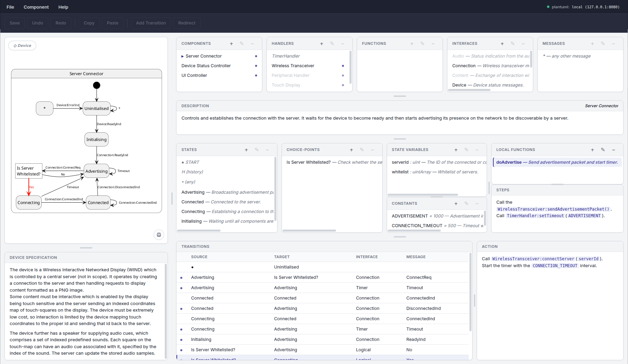
Task: Select the Advertising state in States list
Action: 226,192
